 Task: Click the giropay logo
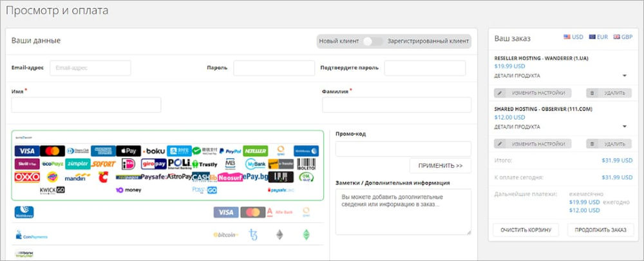click(154, 164)
